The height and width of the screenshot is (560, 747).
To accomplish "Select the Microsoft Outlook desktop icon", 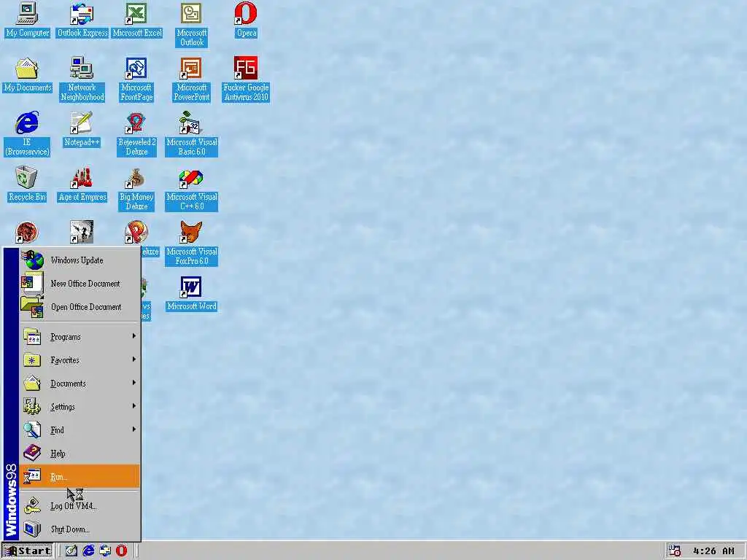I will pos(192,25).
